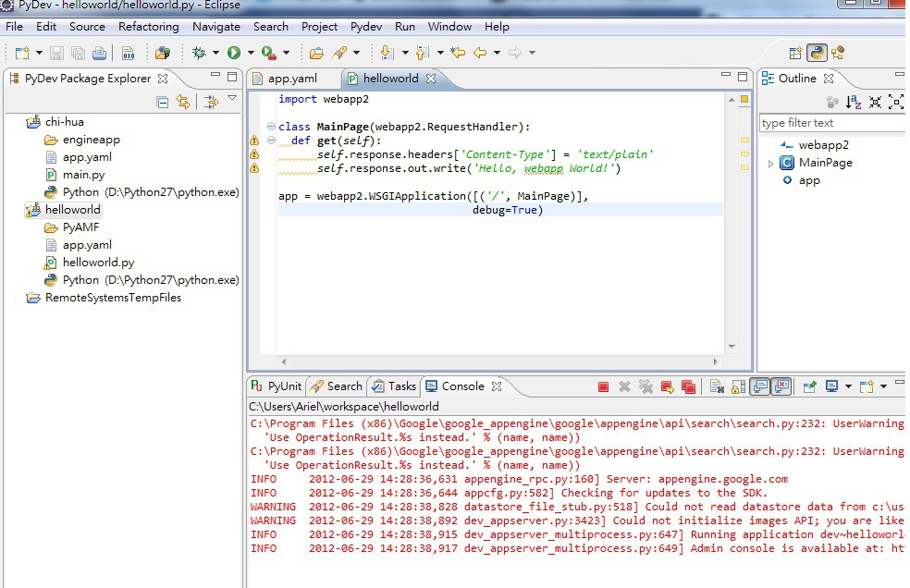Sort Outline entries alphabetically
The image size is (910, 588).
pyautogui.click(x=854, y=103)
